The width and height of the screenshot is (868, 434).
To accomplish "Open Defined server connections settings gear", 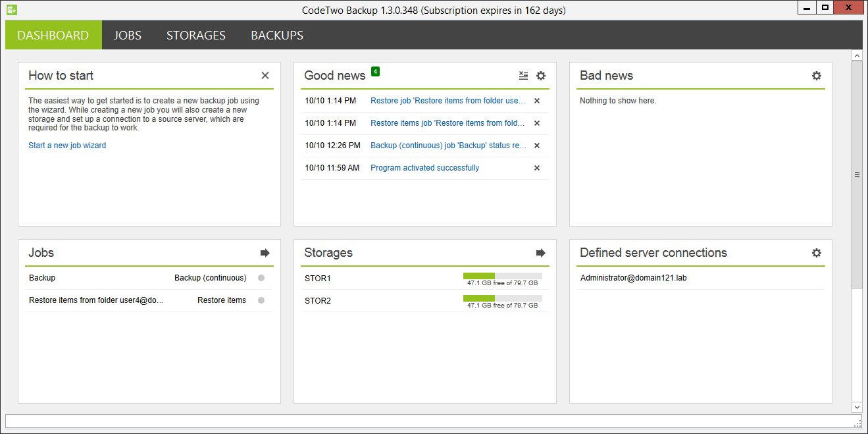I will click(x=817, y=253).
